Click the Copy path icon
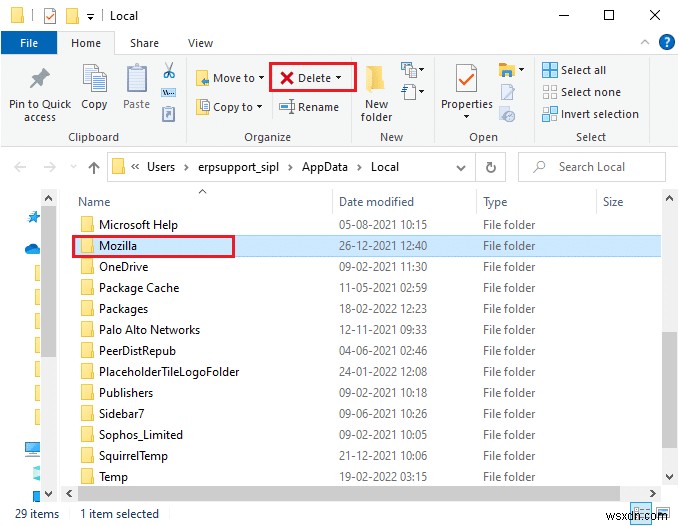 point(168,92)
